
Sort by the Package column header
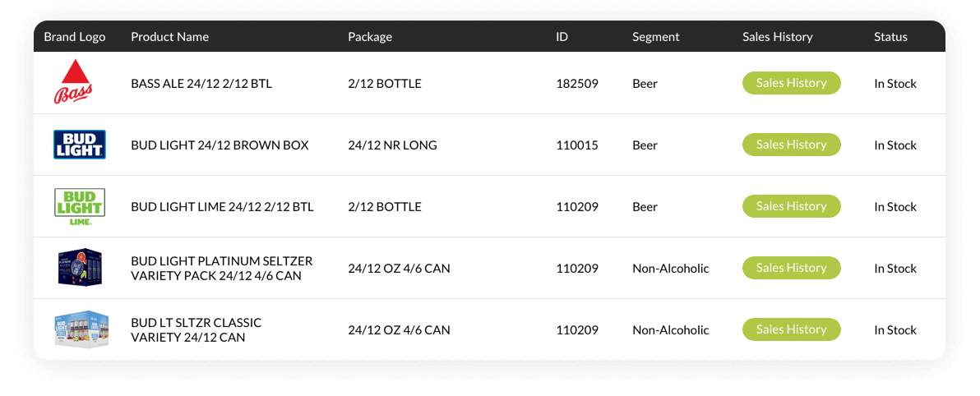coord(370,37)
